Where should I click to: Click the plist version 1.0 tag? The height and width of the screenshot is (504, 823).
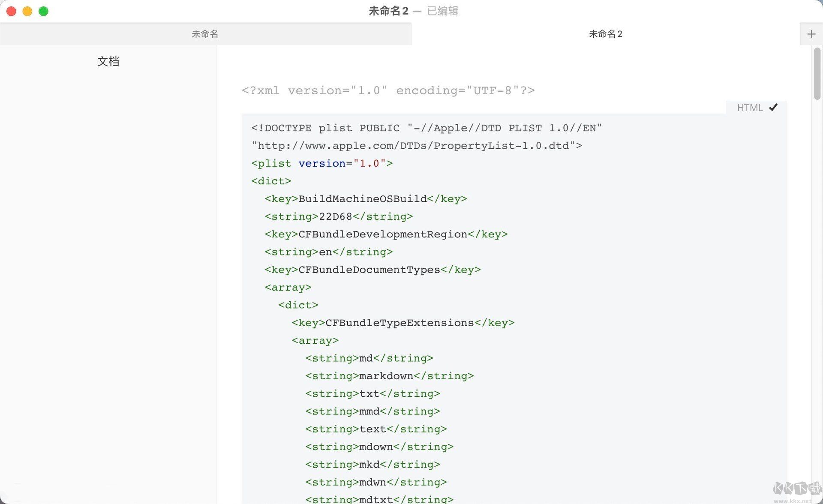click(x=321, y=163)
